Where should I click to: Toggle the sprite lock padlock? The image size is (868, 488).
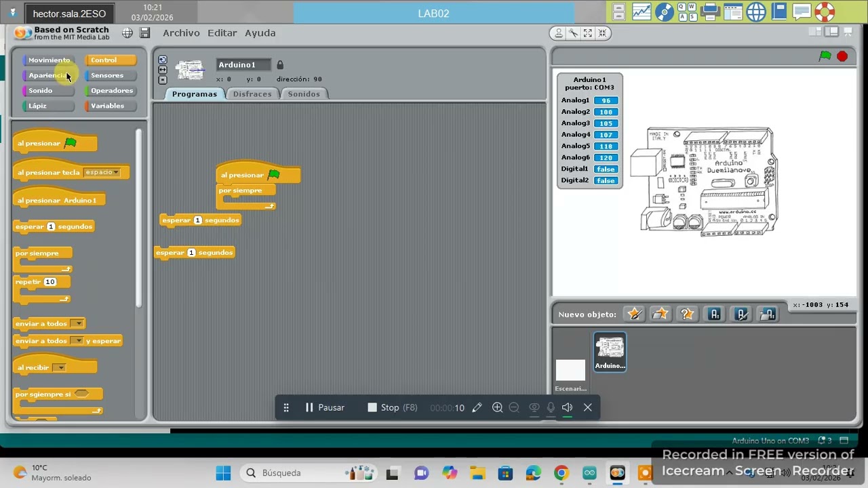(x=280, y=64)
